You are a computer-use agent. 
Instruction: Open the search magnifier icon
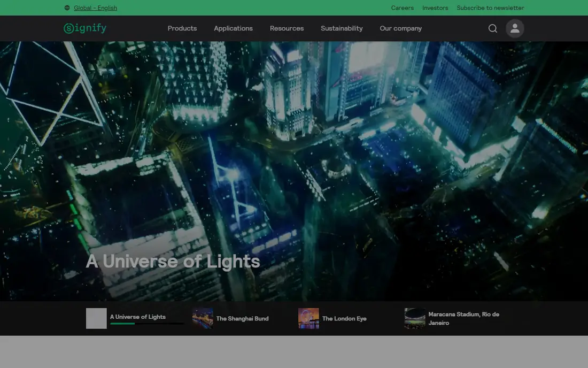pyautogui.click(x=493, y=28)
